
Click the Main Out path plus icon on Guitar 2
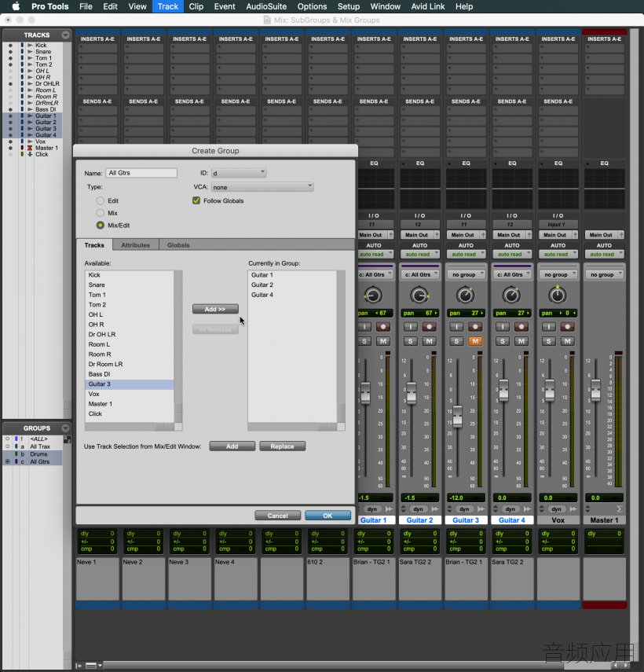(x=437, y=235)
